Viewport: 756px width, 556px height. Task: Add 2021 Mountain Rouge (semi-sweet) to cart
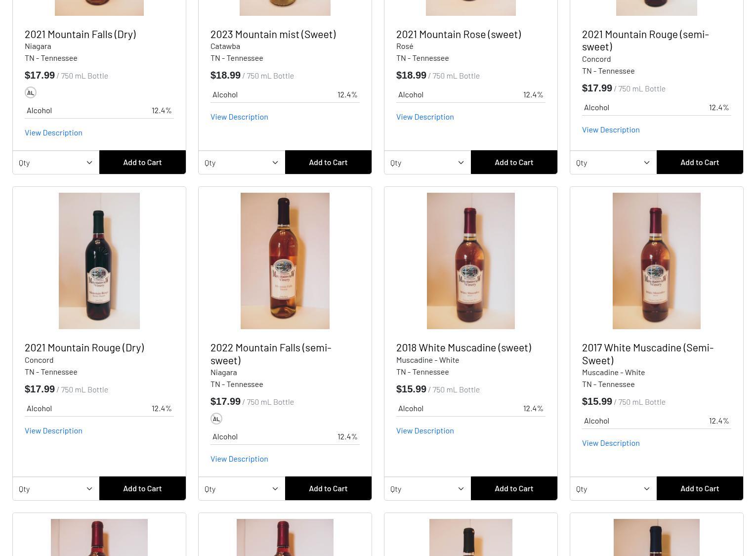(x=700, y=162)
